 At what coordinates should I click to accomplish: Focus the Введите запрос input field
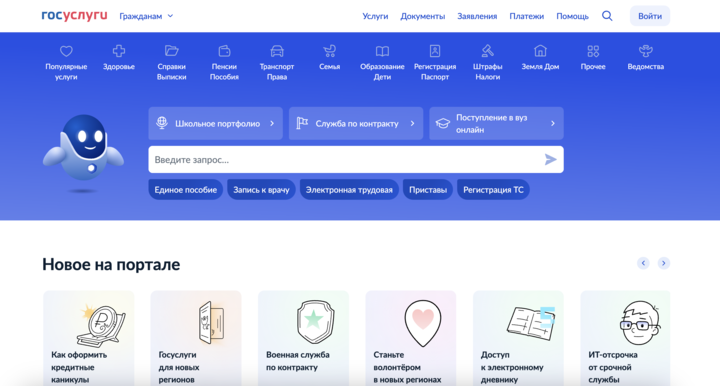(356, 160)
